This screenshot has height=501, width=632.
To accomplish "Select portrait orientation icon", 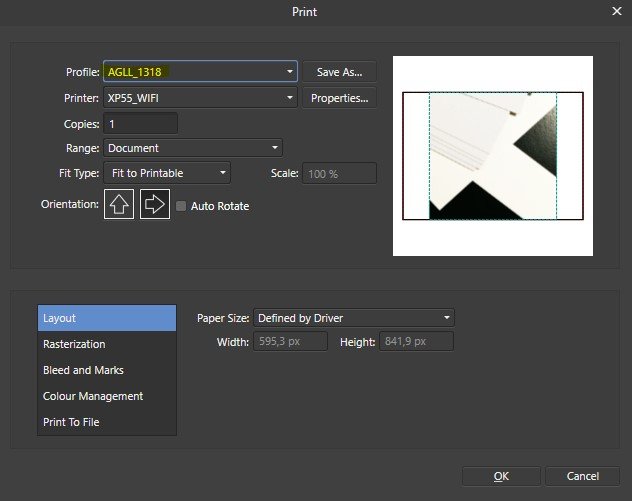I will [118, 205].
